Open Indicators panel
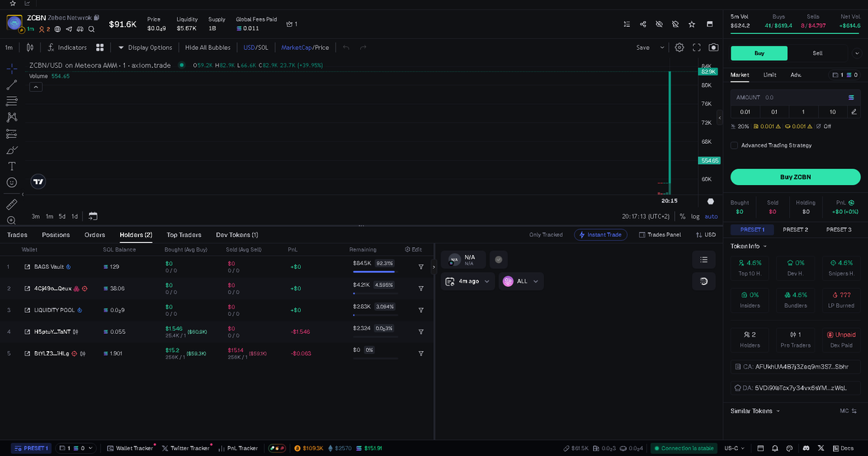868x456 pixels. point(67,48)
